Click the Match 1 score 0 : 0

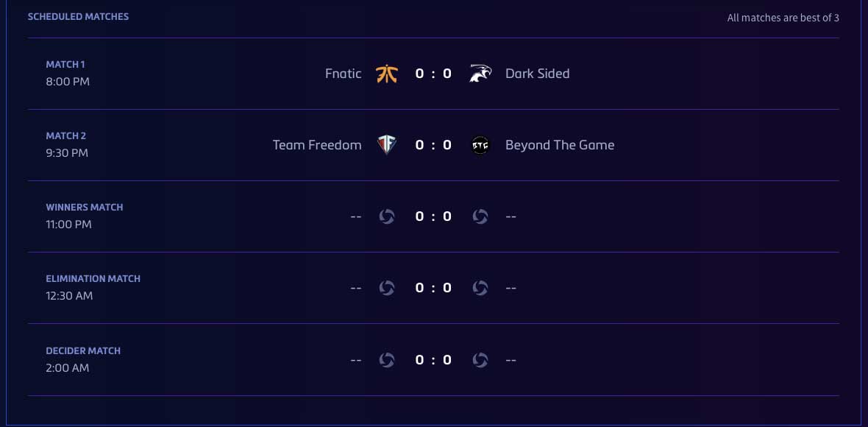[433, 74]
